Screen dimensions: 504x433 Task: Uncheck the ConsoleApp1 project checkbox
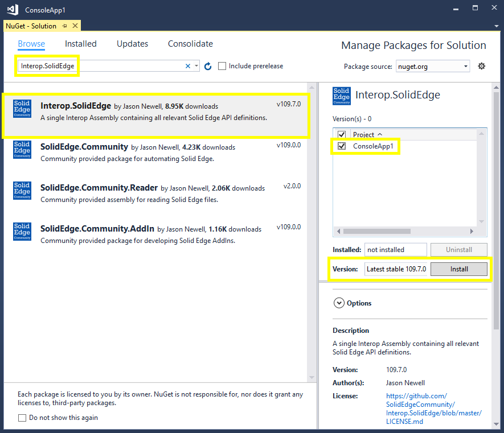coord(342,146)
